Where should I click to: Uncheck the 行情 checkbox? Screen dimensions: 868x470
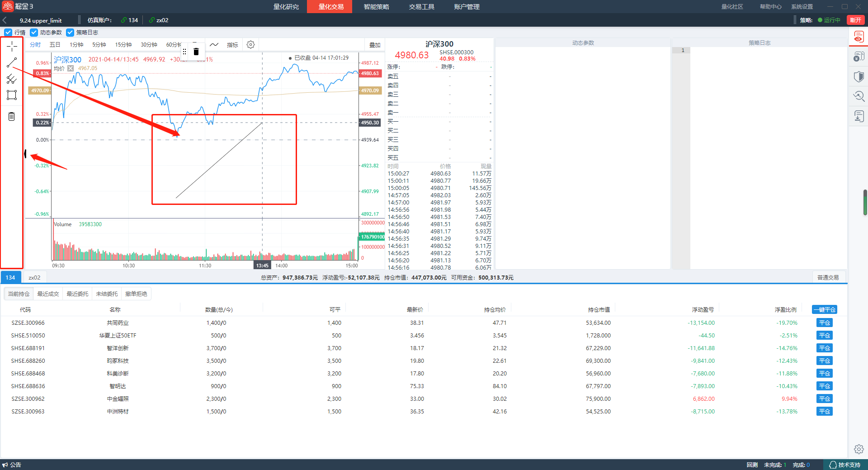pyautogui.click(x=8, y=33)
